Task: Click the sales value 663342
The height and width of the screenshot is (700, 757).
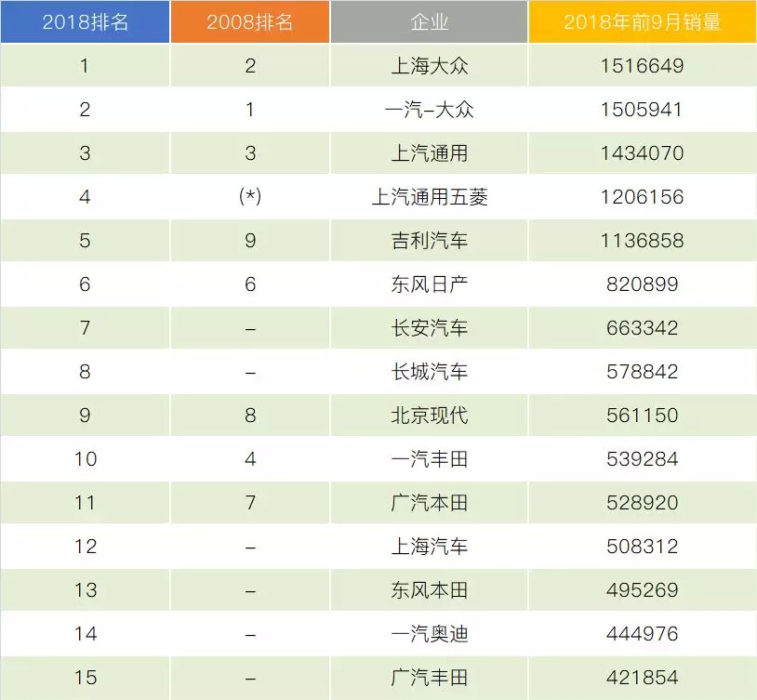Action: point(643,328)
